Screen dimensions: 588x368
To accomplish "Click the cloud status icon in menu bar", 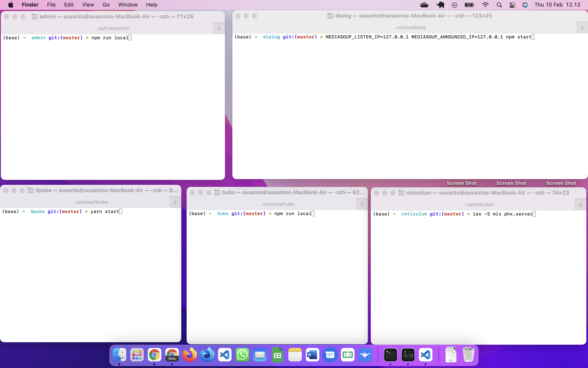I will tap(424, 5).
